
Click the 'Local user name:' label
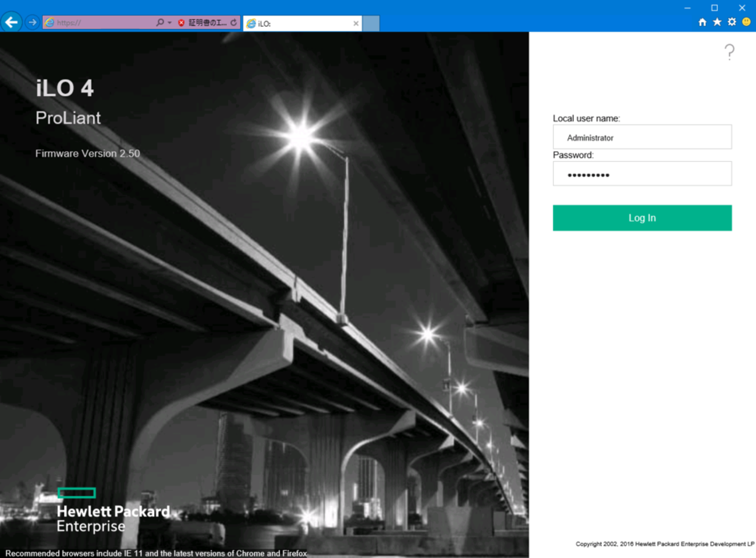[x=586, y=118]
